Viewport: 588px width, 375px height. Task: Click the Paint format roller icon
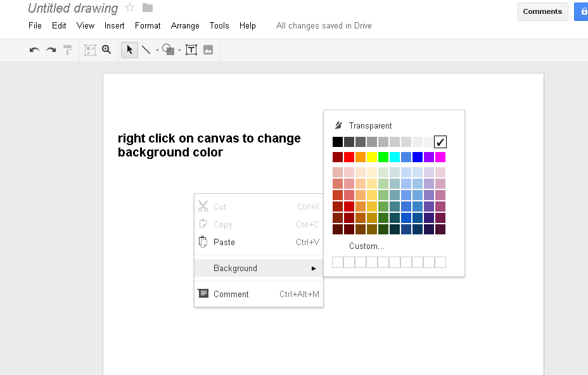click(68, 50)
